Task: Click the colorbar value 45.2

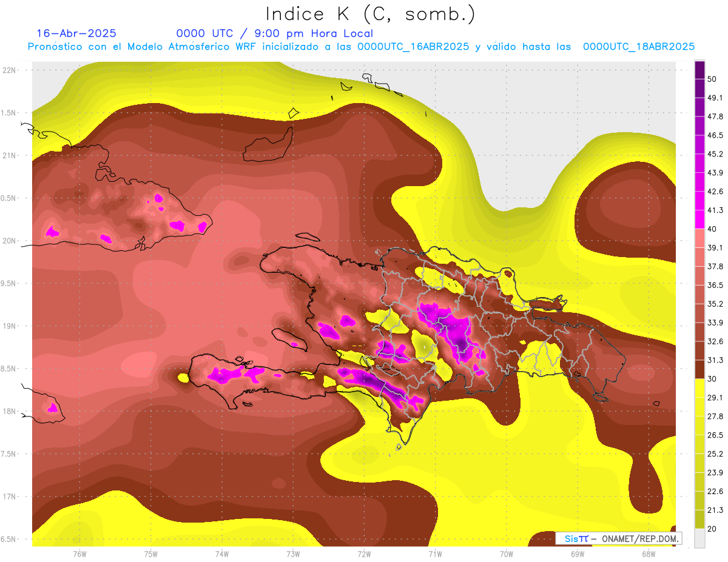Action: click(715, 154)
